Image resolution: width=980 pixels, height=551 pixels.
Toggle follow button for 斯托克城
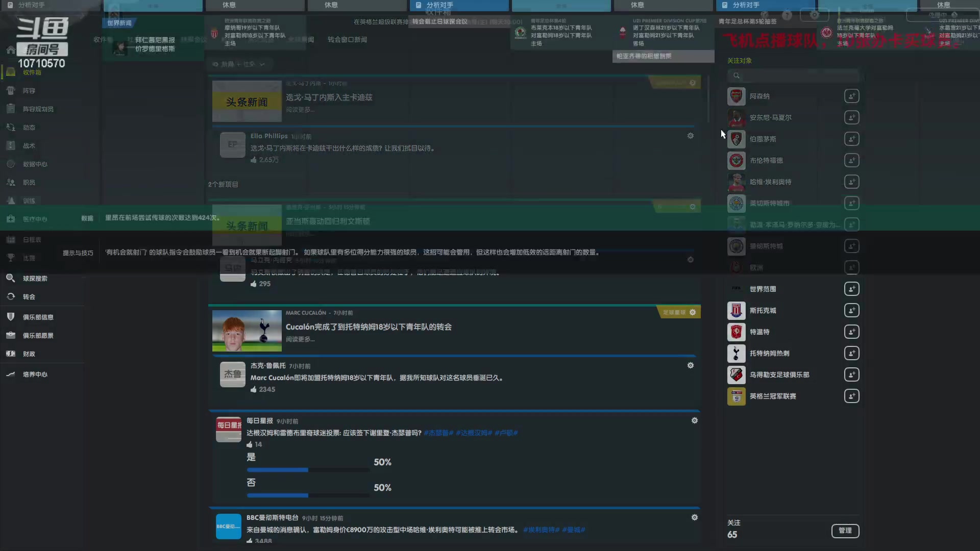coord(851,310)
